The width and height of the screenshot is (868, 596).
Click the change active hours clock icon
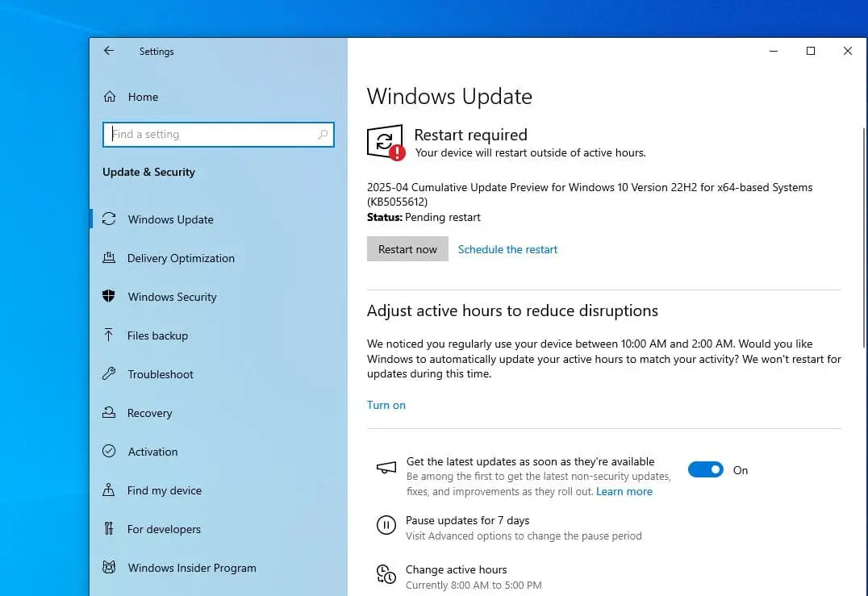click(x=386, y=574)
